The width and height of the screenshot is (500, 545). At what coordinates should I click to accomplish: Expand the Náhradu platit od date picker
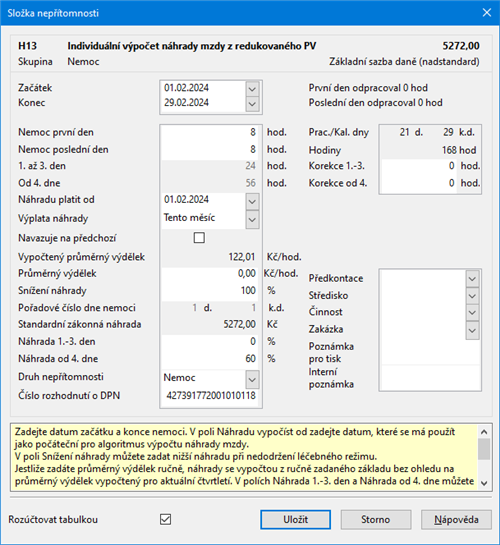coord(252,202)
